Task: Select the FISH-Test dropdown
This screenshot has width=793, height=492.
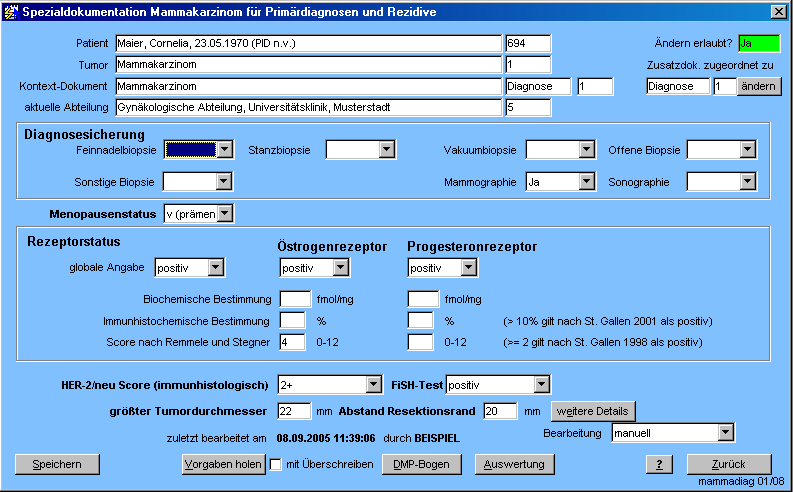Action: point(541,384)
